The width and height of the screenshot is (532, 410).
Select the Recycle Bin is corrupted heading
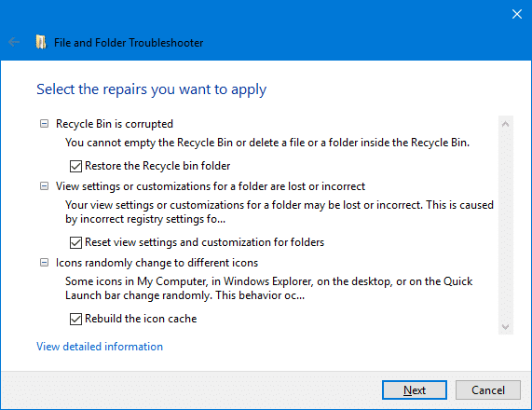[115, 124]
